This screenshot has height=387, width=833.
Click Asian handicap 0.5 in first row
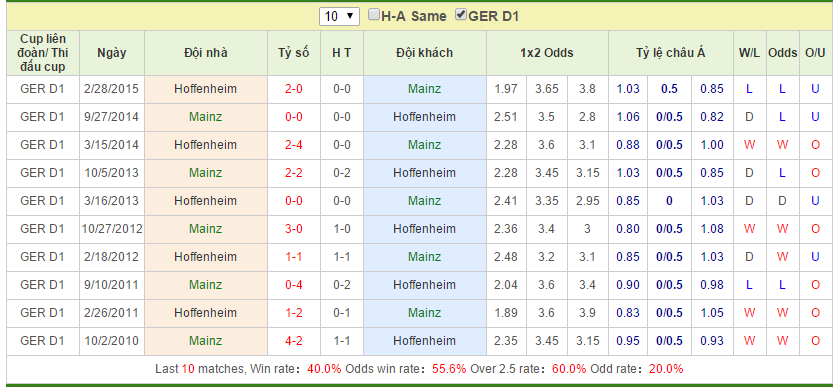point(669,89)
